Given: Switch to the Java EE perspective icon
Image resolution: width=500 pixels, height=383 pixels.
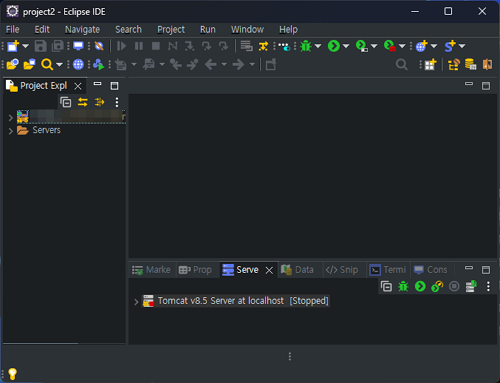Looking at the screenshot, I should [x=454, y=64].
